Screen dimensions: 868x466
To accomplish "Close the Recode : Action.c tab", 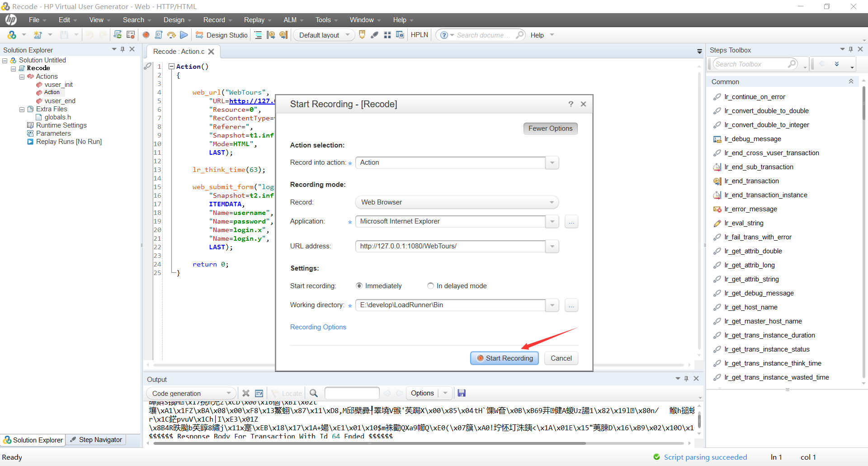I will [x=211, y=52].
